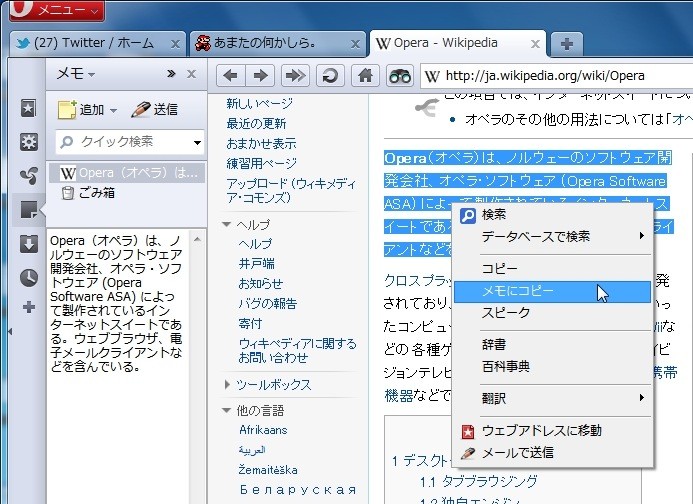Close the Opera - Wikipedia tab
Image resolution: width=693 pixels, height=504 pixels.
[x=535, y=44]
